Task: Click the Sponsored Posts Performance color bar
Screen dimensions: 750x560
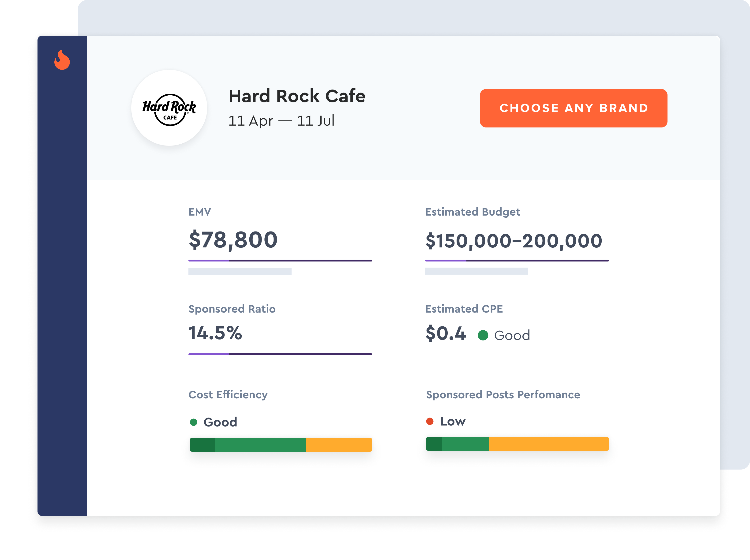Action: [517, 444]
